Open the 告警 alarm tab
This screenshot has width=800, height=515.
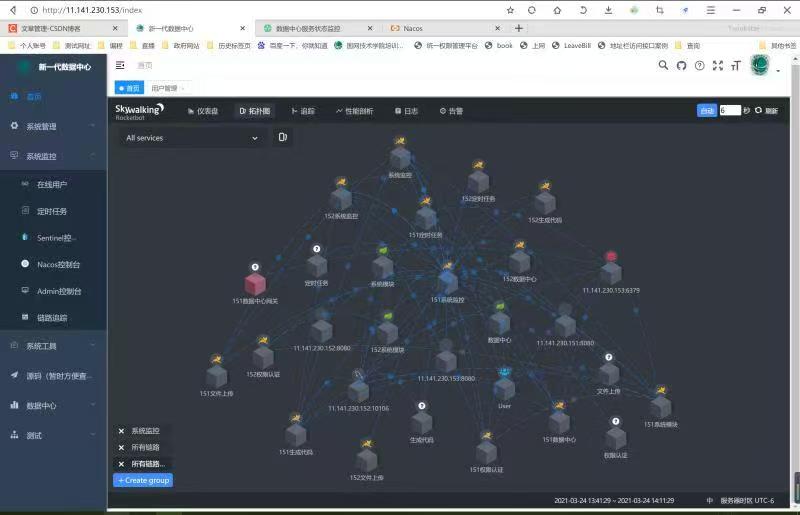coord(451,111)
